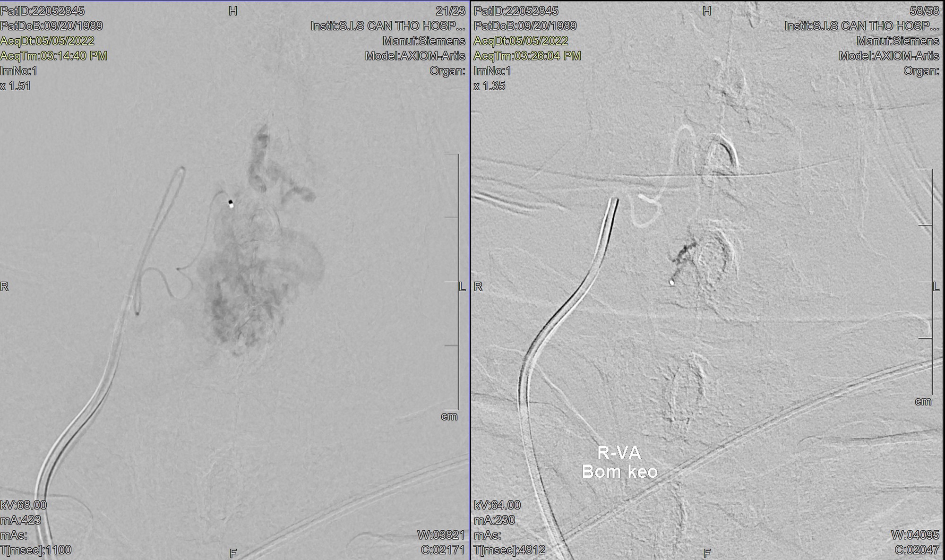Click the mA:230 value
Viewport: 945px width, 560px height.
[494, 520]
